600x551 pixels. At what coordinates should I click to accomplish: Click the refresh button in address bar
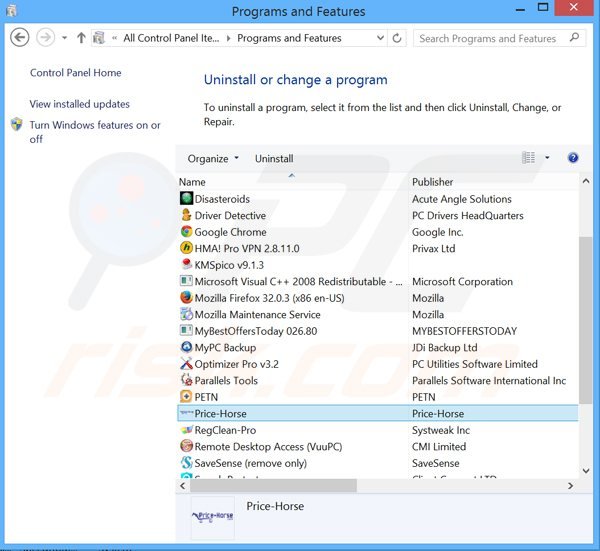[x=397, y=38]
